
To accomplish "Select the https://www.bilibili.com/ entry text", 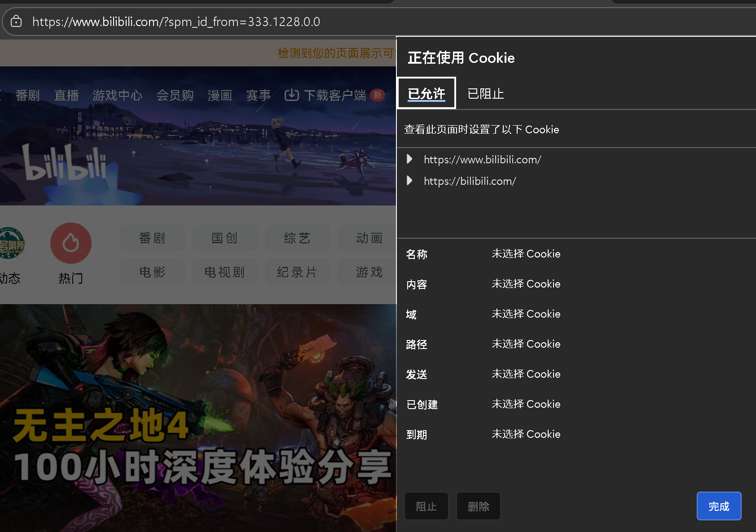I will tap(483, 159).
